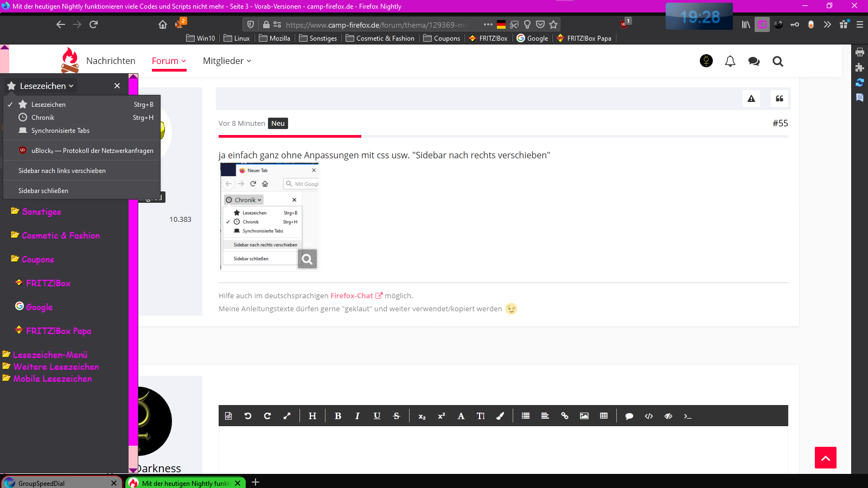Insert a link in the editor
The width and height of the screenshot is (868, 488).
tap(565, 416)
